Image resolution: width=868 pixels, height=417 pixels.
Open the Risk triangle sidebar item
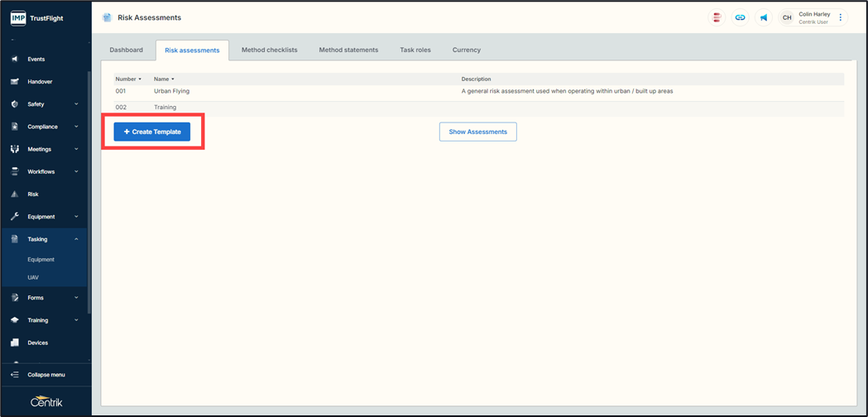tap(32, 194)
